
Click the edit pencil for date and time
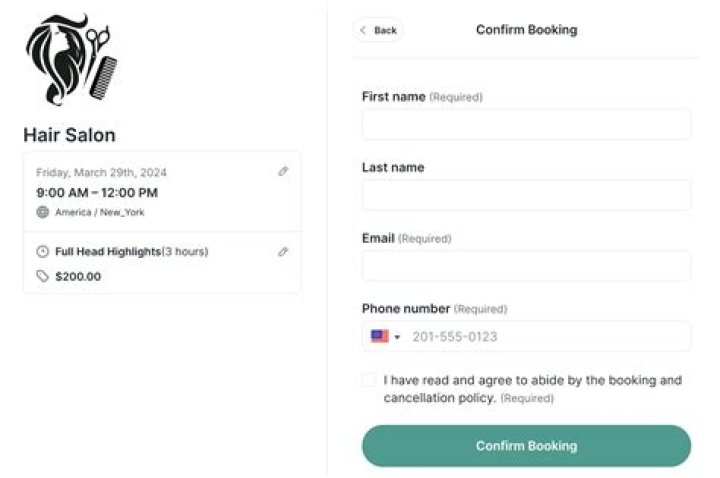[x=283, y=172]
